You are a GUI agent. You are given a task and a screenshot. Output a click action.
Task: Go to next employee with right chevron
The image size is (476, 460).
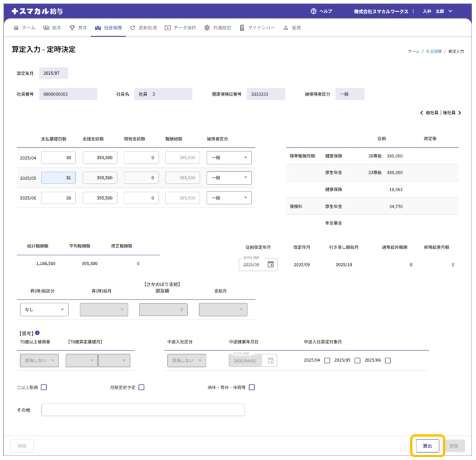click(460, 113)
